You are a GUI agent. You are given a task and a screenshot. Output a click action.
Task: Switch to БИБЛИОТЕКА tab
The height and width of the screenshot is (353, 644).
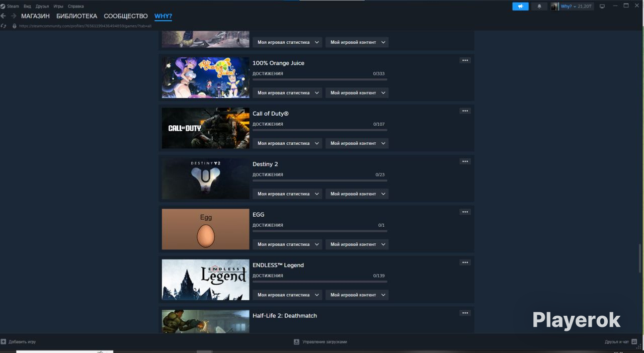tap(76, 16)
